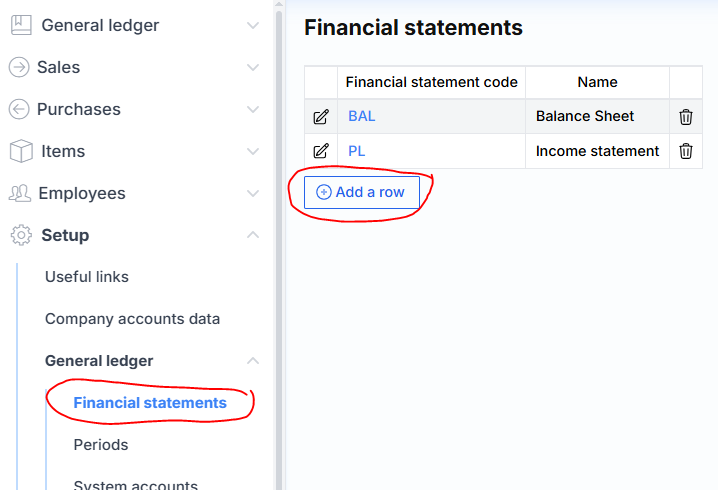718x490 pixels.
Task: Click the Employees people icon
Action: tap(20, 193)
